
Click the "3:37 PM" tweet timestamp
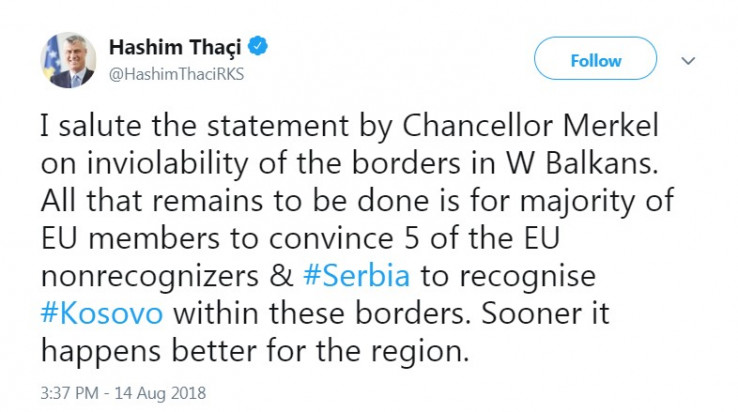[x=68, y=392]
